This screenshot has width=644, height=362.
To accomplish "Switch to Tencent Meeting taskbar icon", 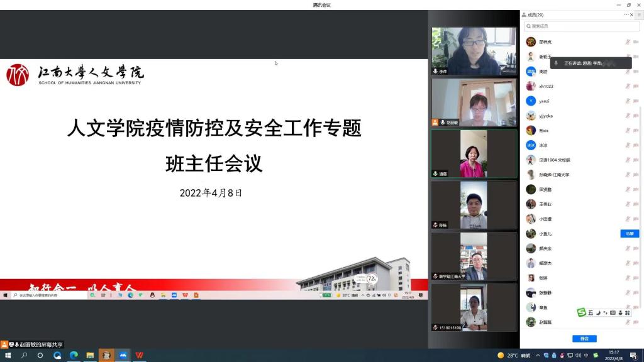I will tap(123, 355).
